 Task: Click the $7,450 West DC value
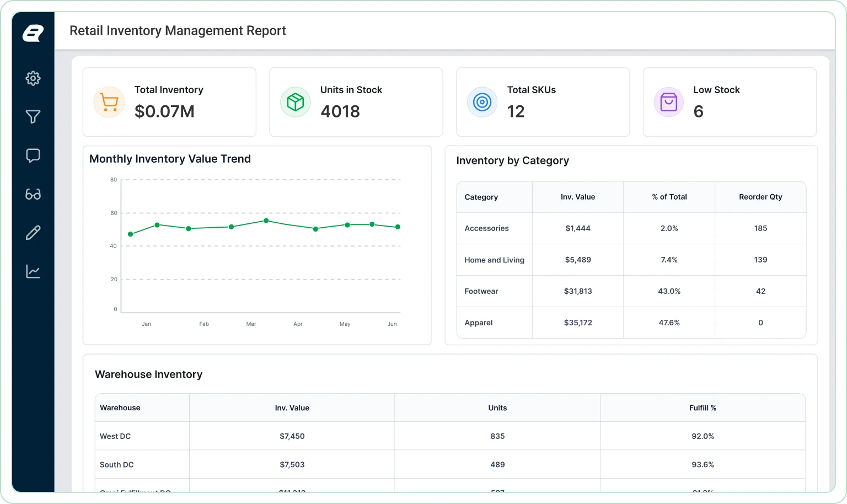[292, 436]
